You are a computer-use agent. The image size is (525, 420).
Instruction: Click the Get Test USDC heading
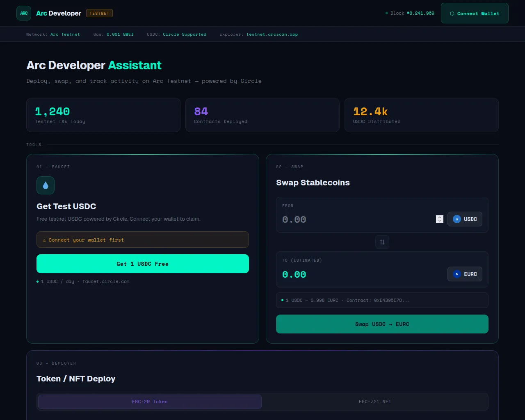66,206
